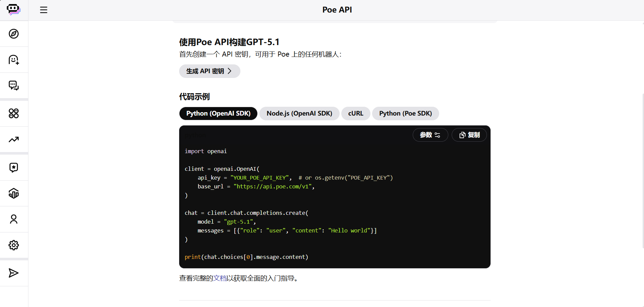The width and height of the screenshot is (644, 307).
Task: Click the "https://api.poe.com/v1" URL string
Action: 273,186
